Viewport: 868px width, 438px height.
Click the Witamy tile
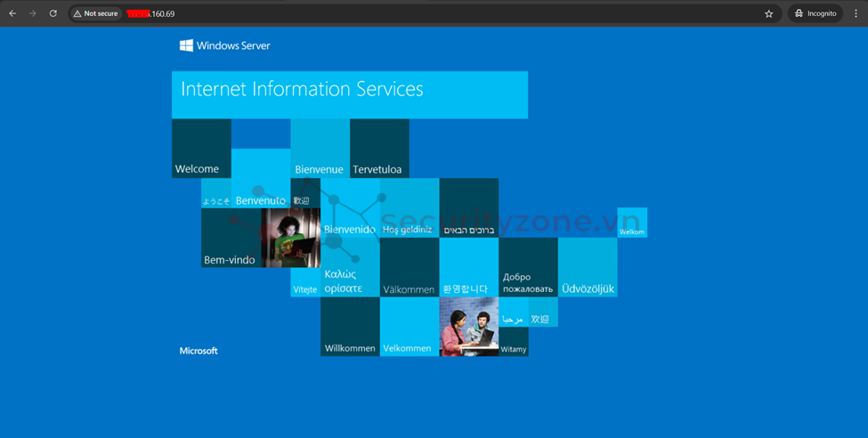pos(514,342)
